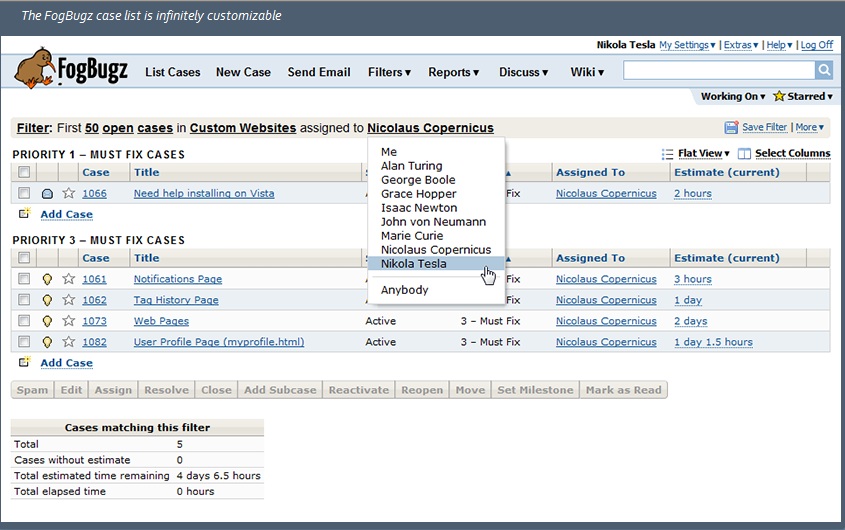This screenshot has height=530, width=845.
Task: Open New Case page
Action: pyautogui.click(x=243, y=72)
